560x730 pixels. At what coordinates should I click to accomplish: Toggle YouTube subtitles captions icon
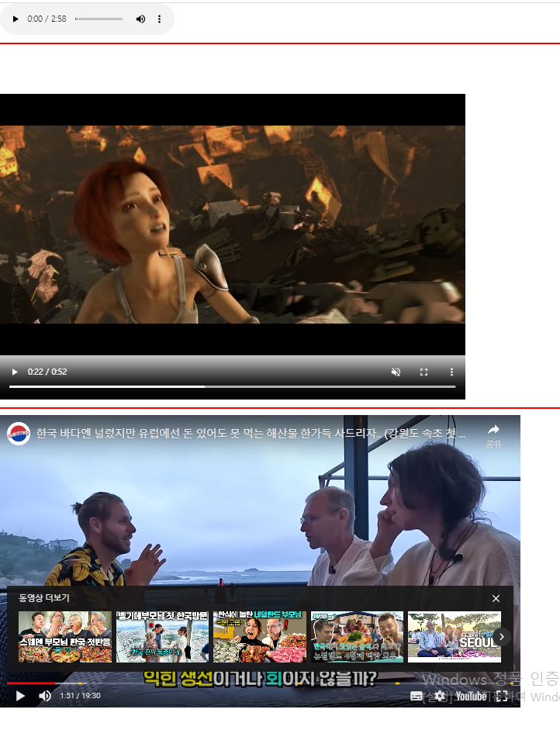click(x=417, y=696)
